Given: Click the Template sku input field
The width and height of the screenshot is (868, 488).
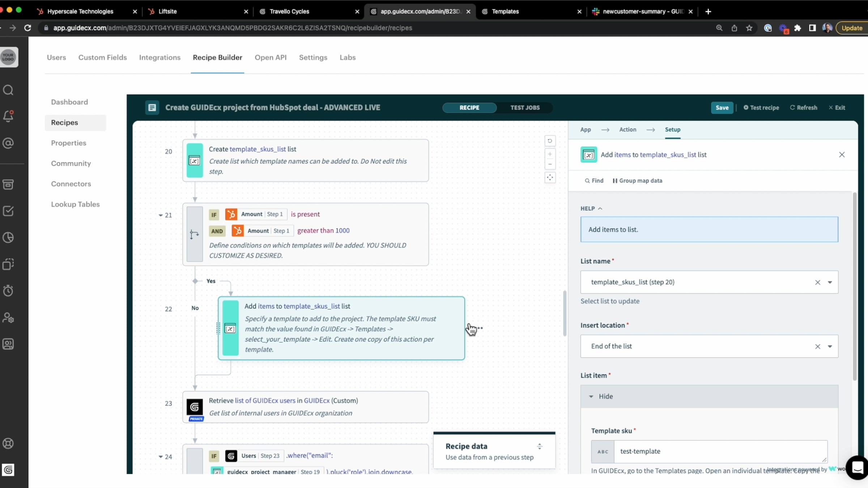Looking at the screenshot, I should coord(720,451).
